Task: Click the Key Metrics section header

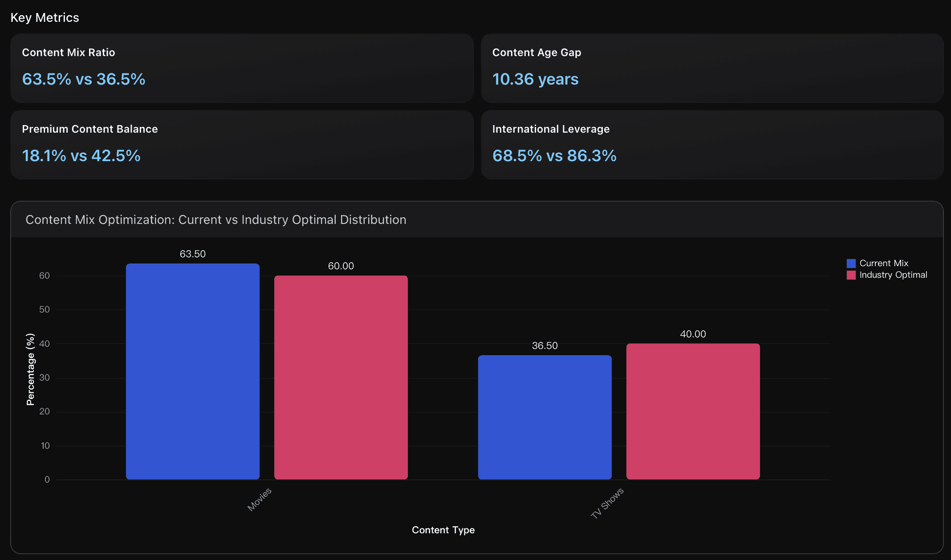Action: click(x=45, y=17)
